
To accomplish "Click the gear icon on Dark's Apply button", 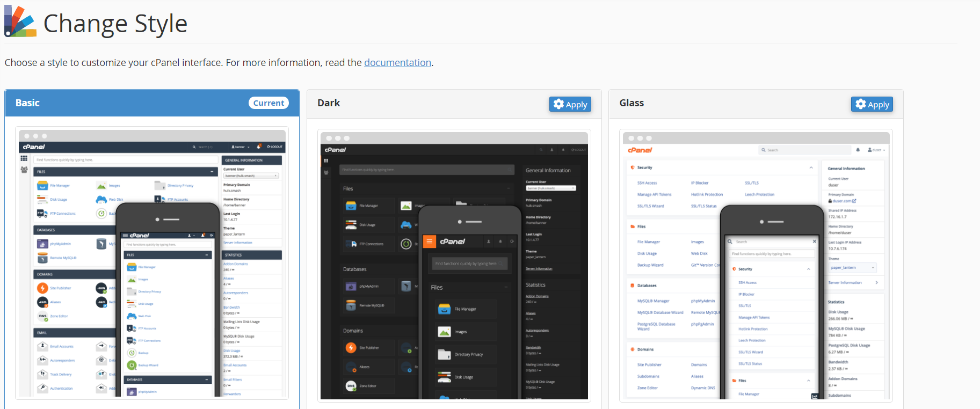I will pos(558,104).
